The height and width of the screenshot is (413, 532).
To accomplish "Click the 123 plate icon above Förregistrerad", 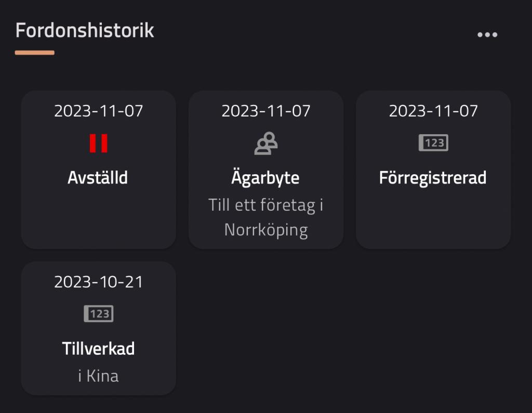I will click(433, 143).
